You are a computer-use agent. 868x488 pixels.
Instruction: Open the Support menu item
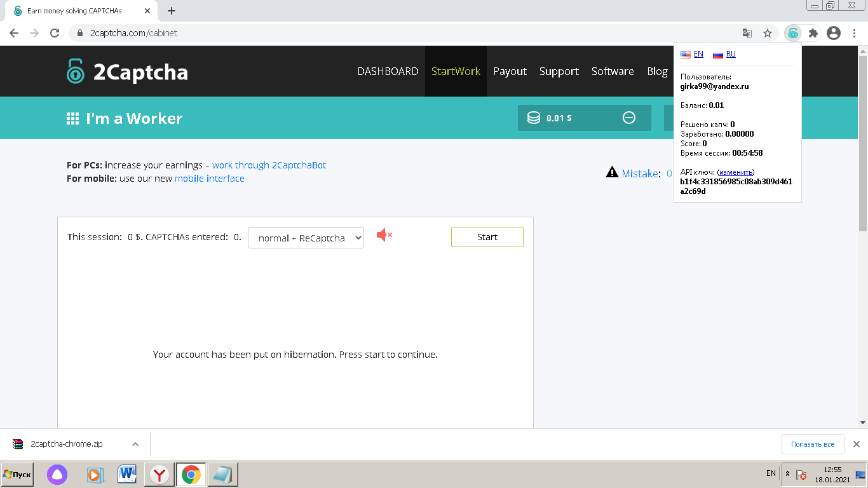(559, 71)
